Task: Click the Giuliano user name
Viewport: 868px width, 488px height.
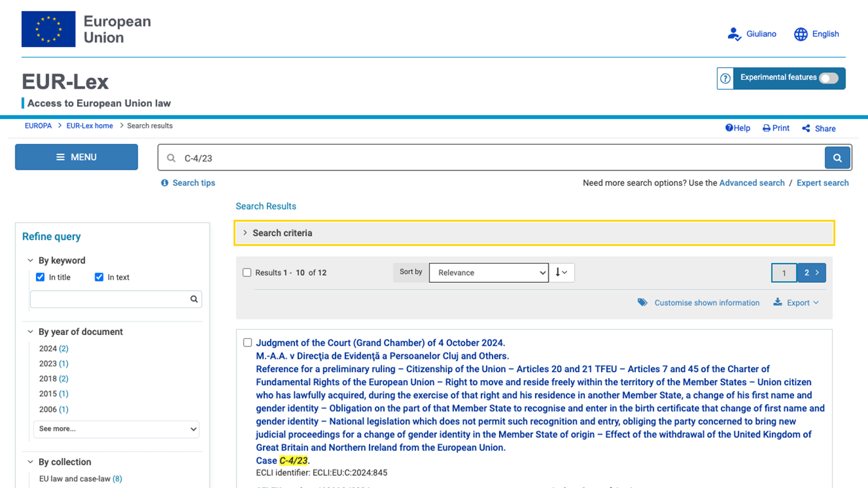Action: (x=761, y=34)
